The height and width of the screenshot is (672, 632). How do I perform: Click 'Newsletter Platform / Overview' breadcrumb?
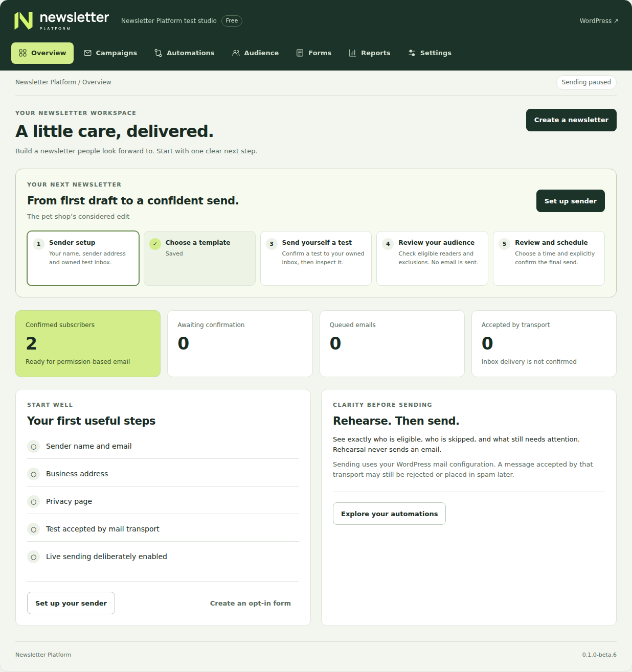[x=63, y=82]
